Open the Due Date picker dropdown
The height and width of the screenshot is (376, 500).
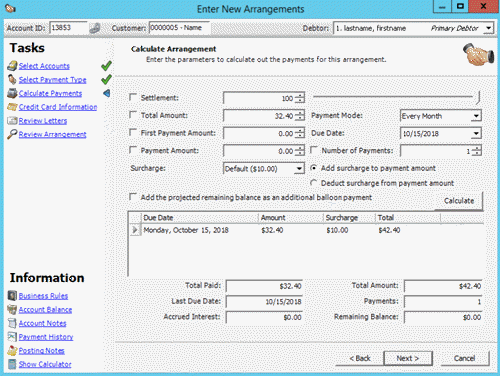pos(476,134)
